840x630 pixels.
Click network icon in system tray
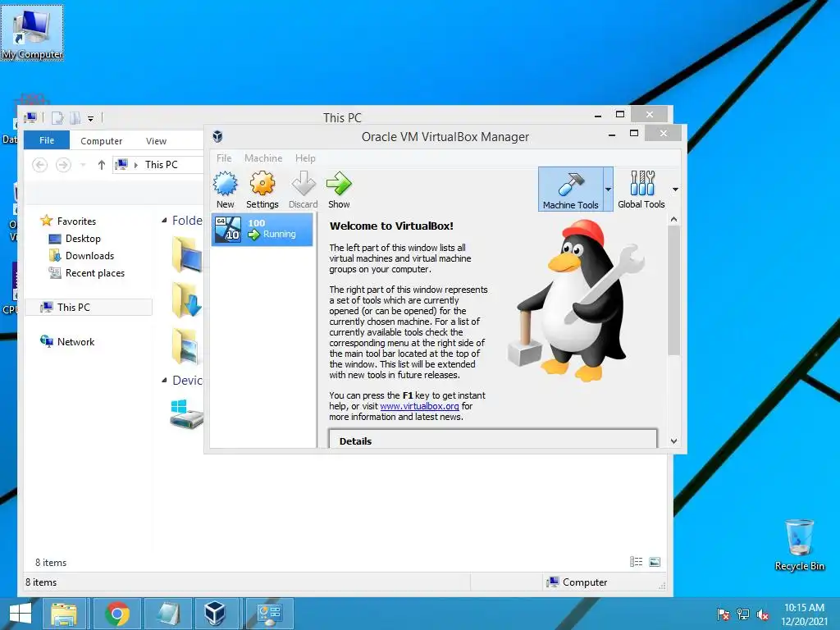(743, 614)
